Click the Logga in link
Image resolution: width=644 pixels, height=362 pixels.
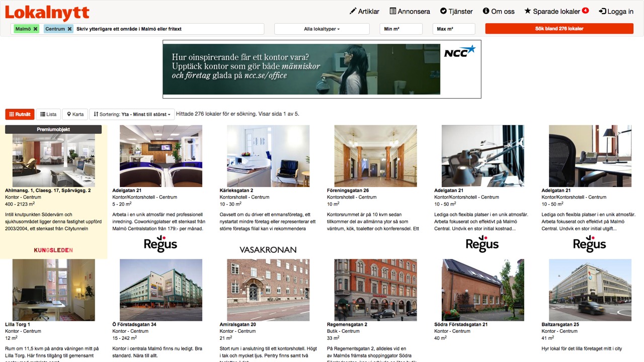click(x=616, y=11)
